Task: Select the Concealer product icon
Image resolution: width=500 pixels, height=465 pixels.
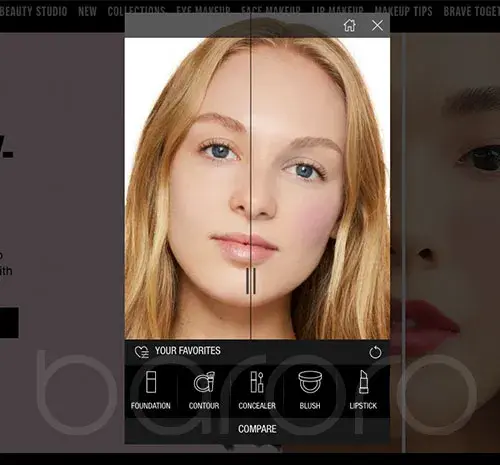Action: pyautogui.click(x=257, y=382)
